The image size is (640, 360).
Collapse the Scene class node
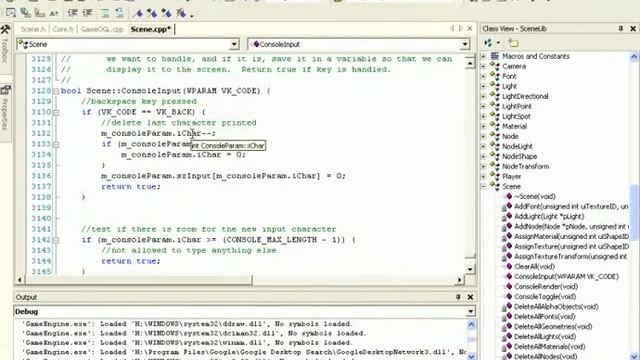(x=484, y=186)
